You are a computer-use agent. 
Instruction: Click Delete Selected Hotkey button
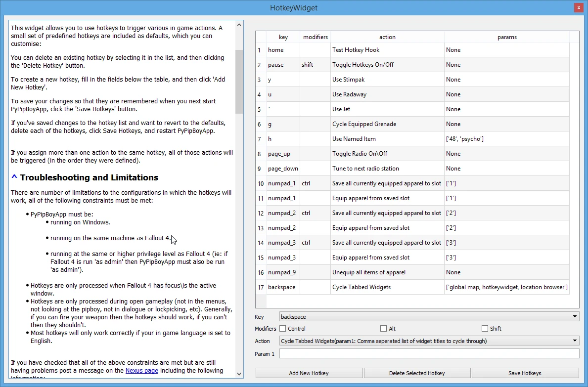pos(417,373)
